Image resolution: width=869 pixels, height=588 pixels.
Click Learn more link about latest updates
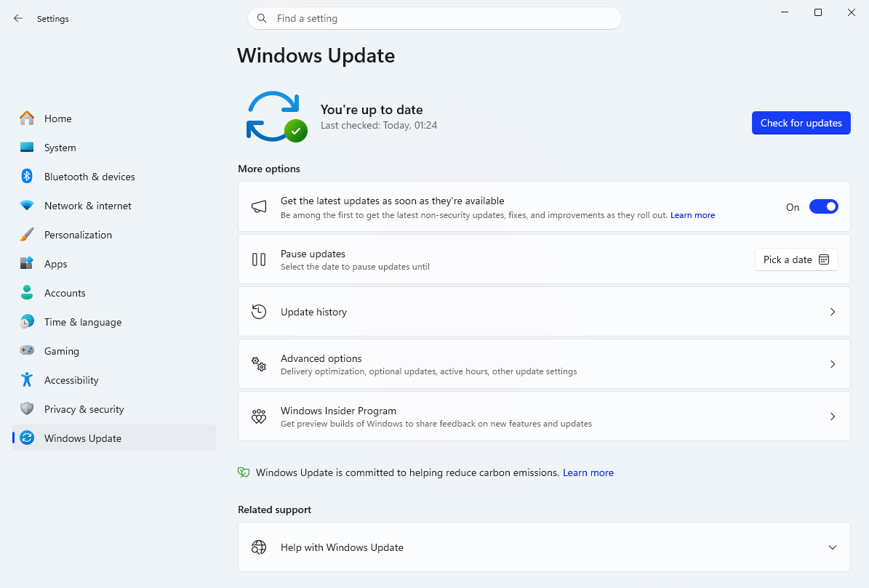692,215
